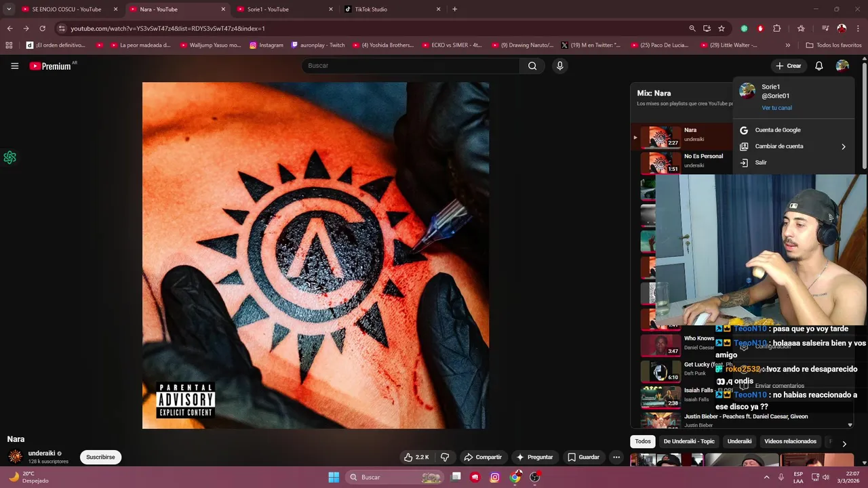Image resolution: width=868 pixels, height=488 pixels.
Task: Click the taskbar clock showing 22:07
Action: pyautogui.click(x=847, y=477)
